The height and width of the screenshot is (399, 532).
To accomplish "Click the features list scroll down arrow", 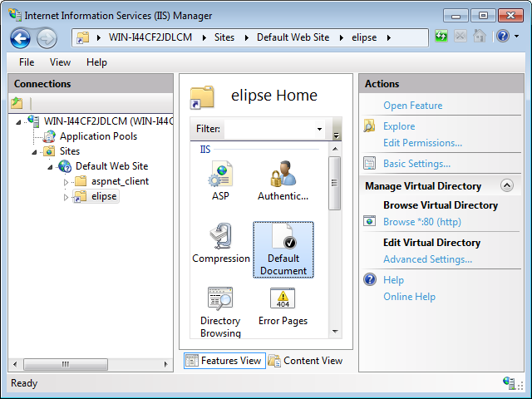I will tap(335, 332).
